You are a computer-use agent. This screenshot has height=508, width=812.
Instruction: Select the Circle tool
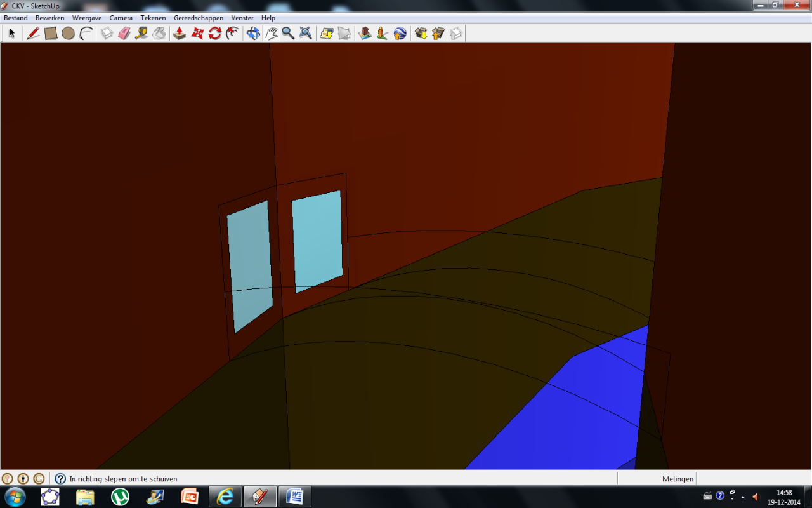[69, 34]
